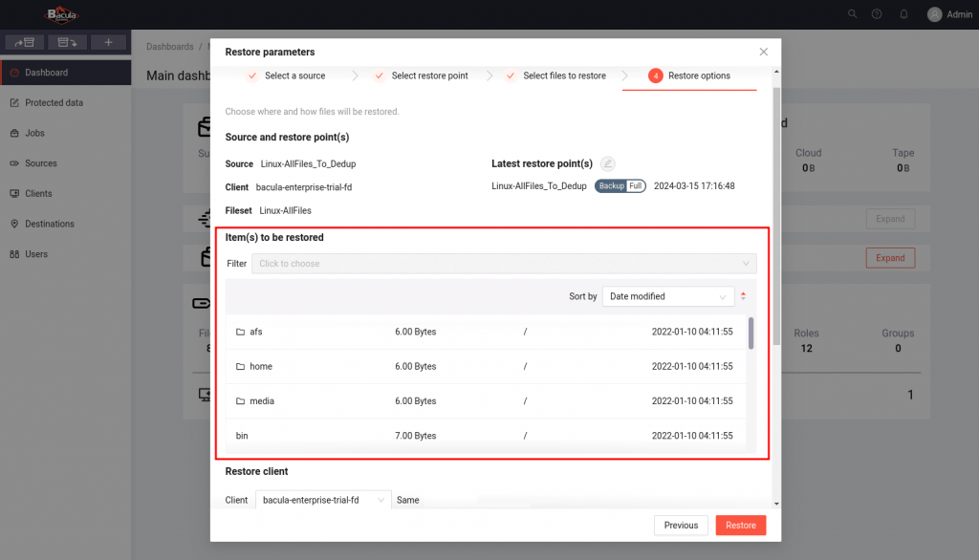Screen dimensions: 979x560
Task: Go to the Select files to restore step
Action: pyautogui.click(x=564, y=75)
